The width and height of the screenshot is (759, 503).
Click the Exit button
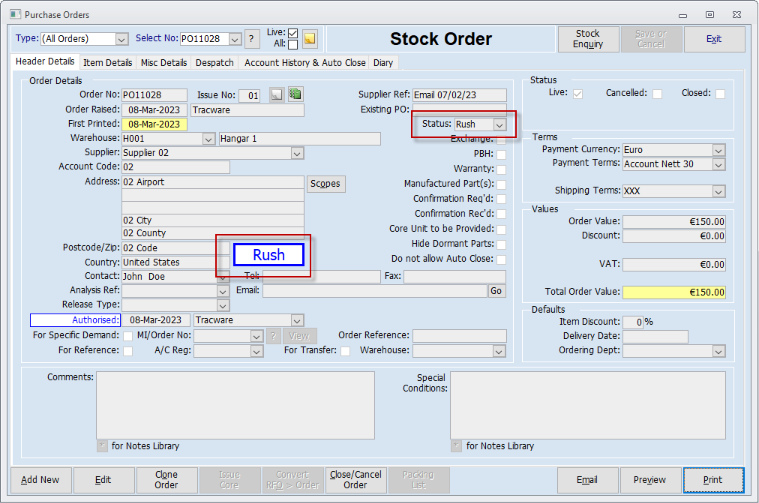[x=714, y=39]
